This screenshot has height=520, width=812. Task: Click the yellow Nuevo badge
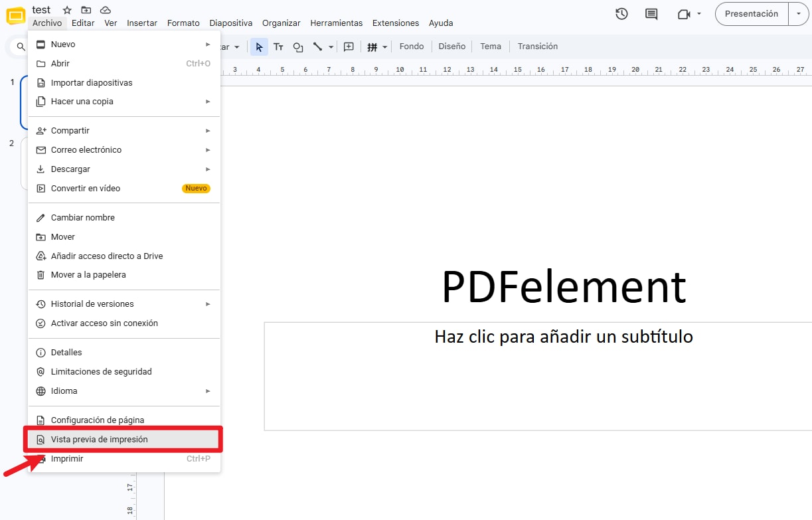(x=196, y=189)
